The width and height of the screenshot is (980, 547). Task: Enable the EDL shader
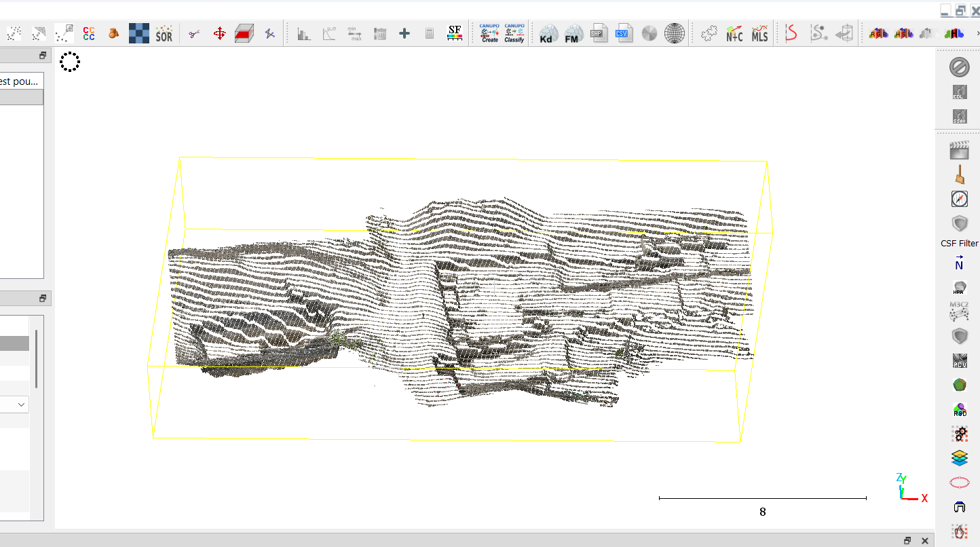[x=959, y=92]
